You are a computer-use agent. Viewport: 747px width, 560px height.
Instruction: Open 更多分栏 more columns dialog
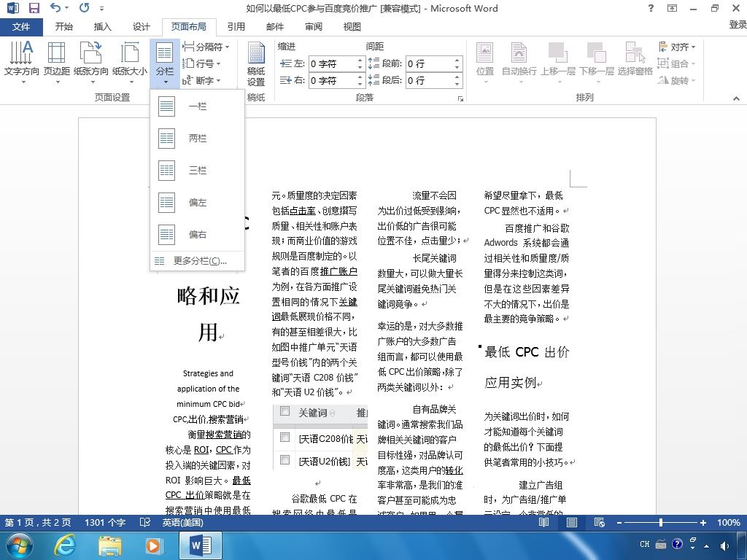click(198, 260)
